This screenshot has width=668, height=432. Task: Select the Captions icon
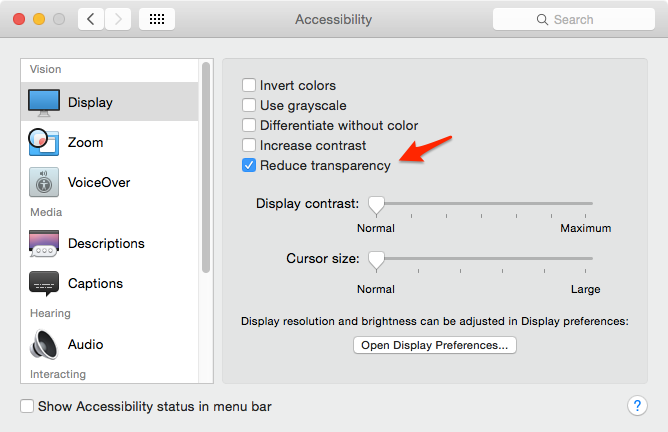click(x=44, y=284)
